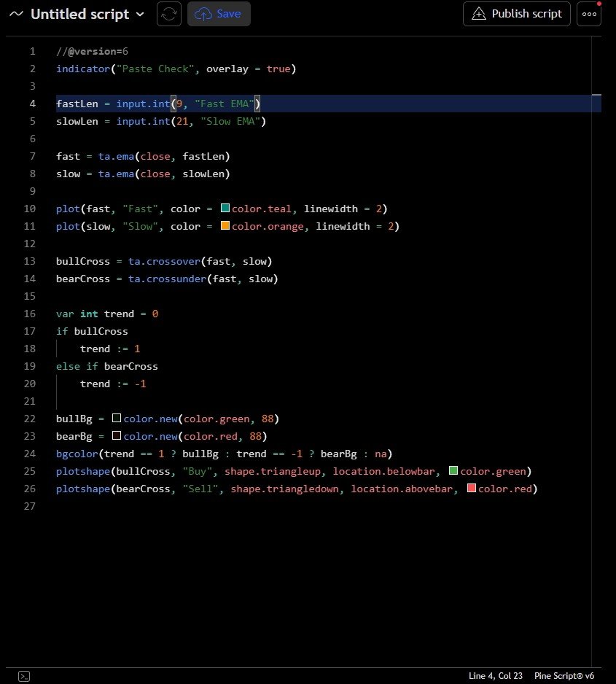
Task: Open the bullBg color.new swatch on line 22
Action: click(117, 418)
